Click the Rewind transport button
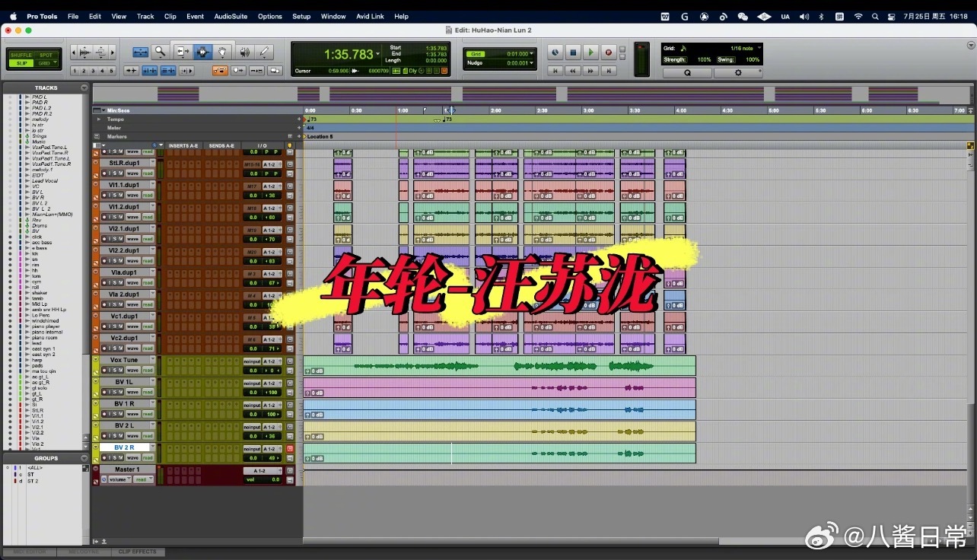 pos(573,71)
